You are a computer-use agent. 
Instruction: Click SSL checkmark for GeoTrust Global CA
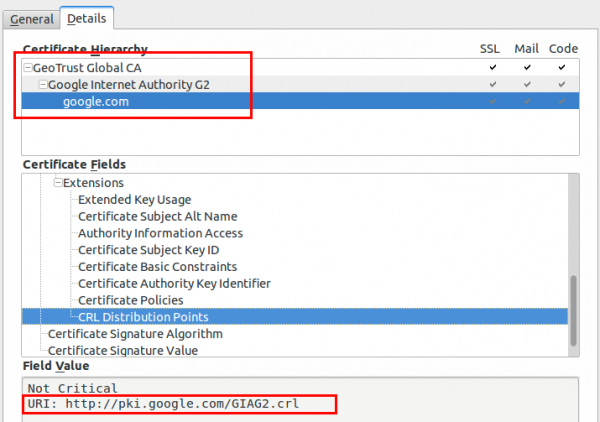(493, 67)
